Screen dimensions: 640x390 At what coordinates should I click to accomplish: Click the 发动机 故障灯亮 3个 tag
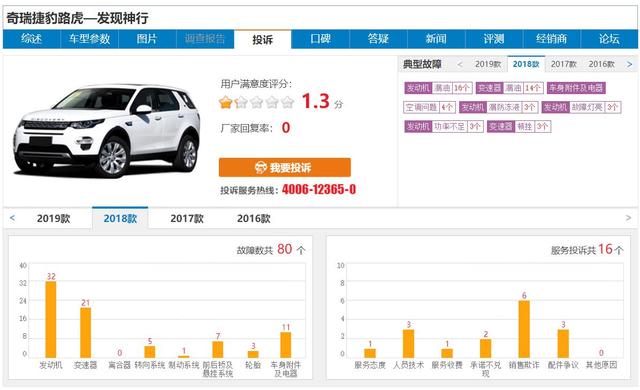[581, 107]
